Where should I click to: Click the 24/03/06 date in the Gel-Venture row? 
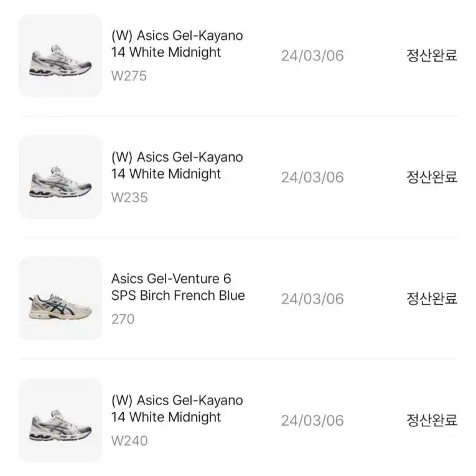[x=312, y=299]
